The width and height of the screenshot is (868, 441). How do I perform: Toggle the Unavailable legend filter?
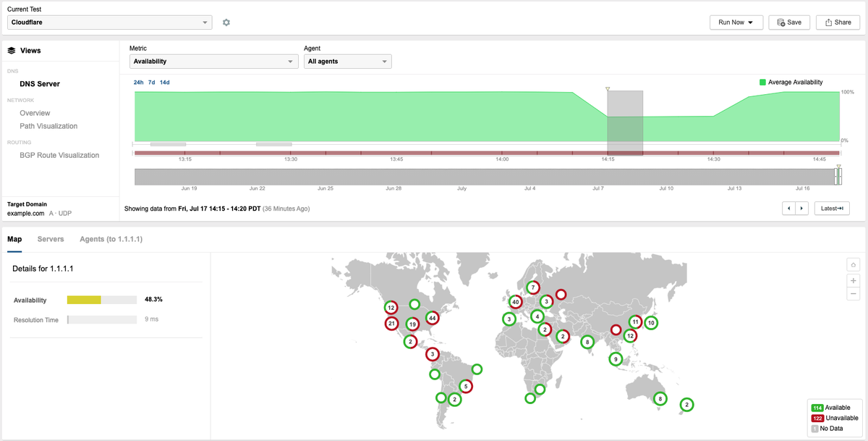(835, 418)
